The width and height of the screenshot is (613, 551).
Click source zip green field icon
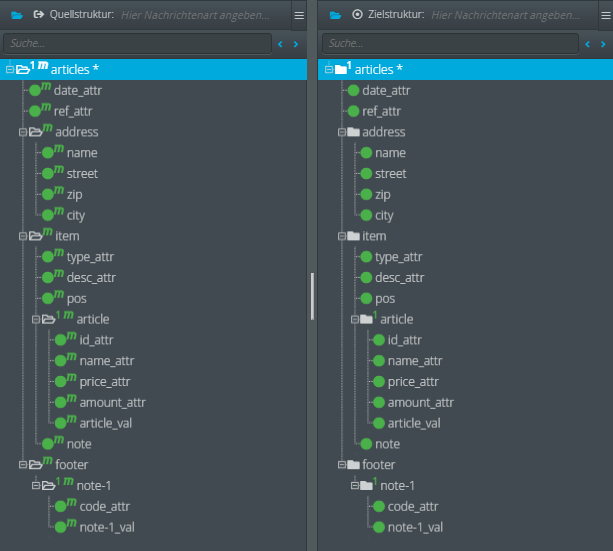click(x=48, y=194)
